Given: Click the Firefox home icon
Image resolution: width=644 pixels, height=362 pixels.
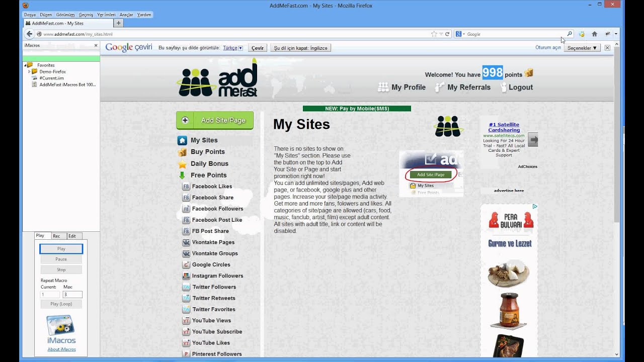Looking at the screenshot, I should tap(594, 34).
